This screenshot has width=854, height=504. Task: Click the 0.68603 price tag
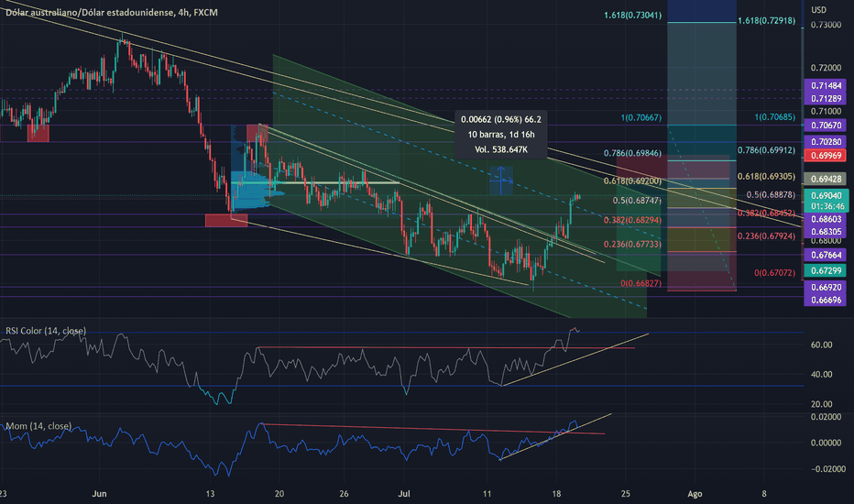tap(825, 219)
